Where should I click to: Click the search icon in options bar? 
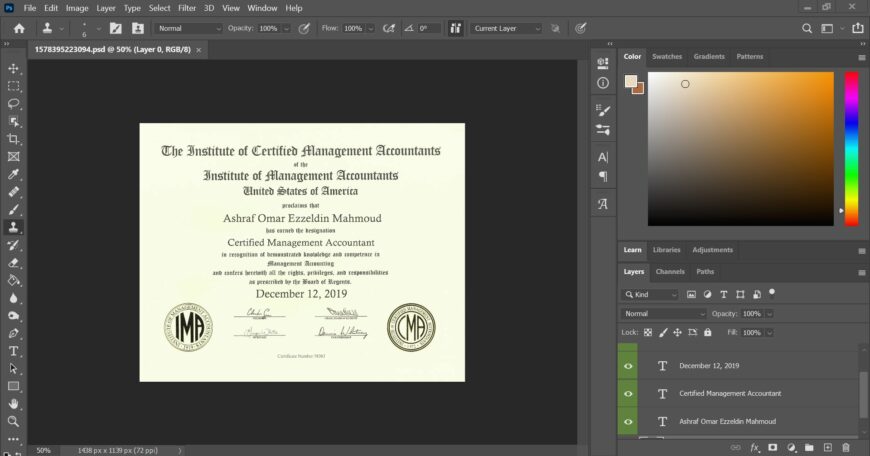[x=807, y=28]
